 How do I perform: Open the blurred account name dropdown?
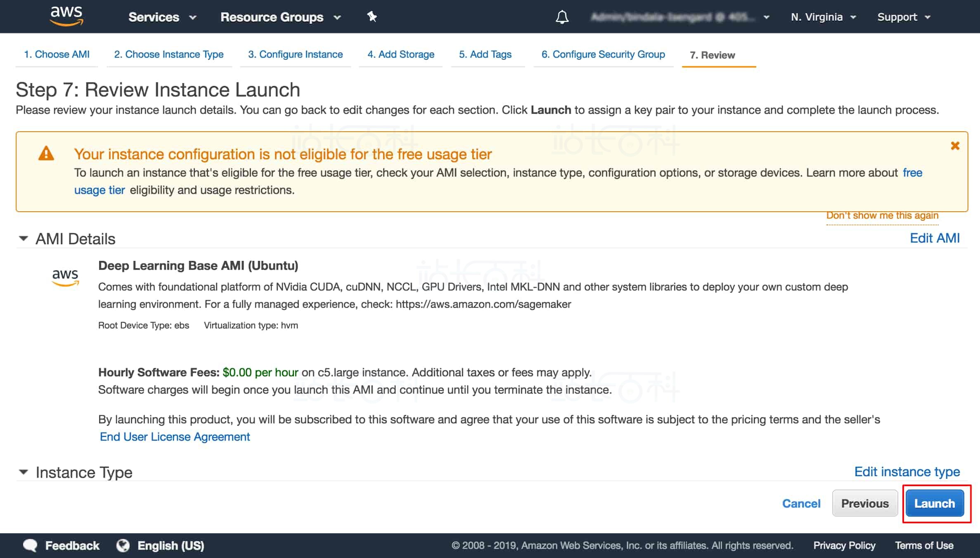point(680,17)
